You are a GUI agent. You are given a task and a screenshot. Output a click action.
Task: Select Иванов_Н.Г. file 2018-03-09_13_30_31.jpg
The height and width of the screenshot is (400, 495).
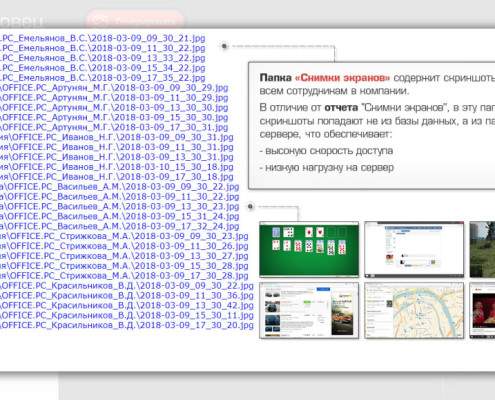pyautogui.click(x=117, y=157)
